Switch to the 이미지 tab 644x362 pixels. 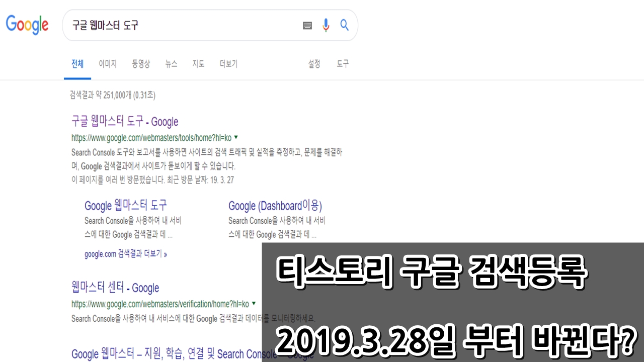(108, 64)
